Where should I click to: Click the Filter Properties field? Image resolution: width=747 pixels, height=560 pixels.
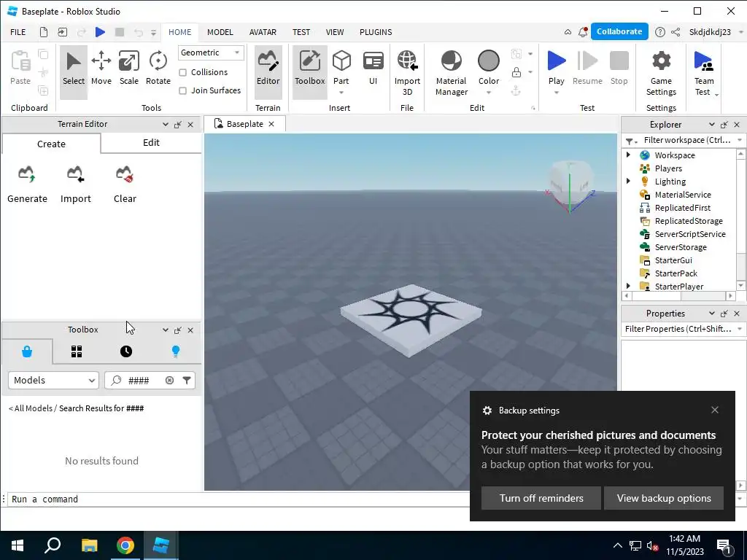click(678, 329)
